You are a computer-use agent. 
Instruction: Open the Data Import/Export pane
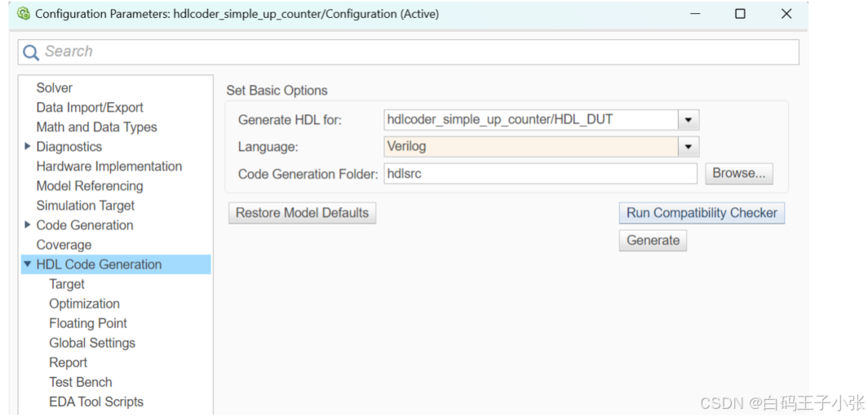tap(90, 108)
